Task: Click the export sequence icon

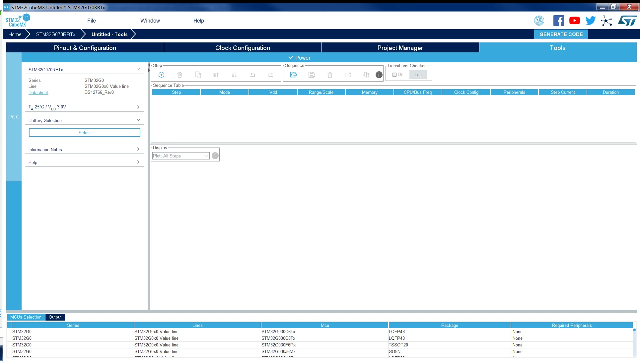Action: coord(348,75)
